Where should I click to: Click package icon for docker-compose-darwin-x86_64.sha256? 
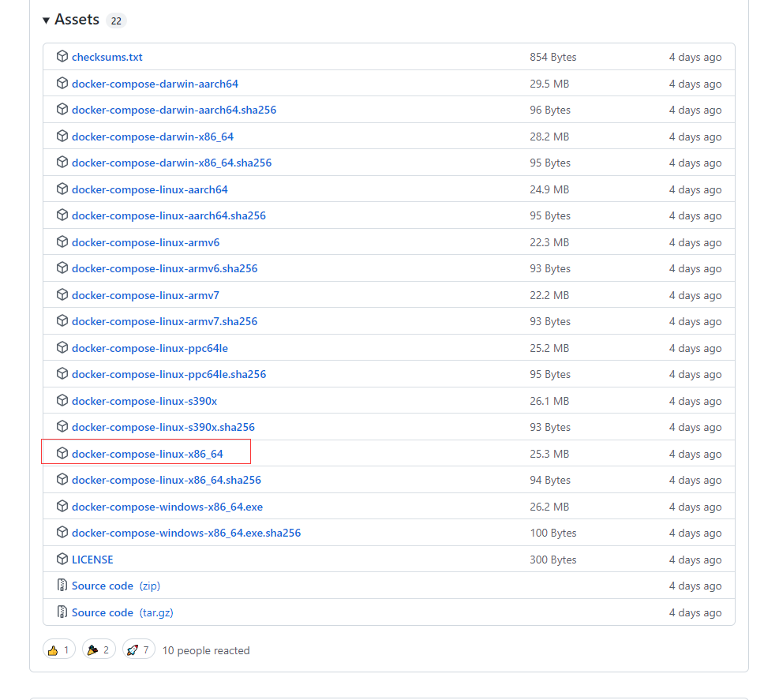(62, 163)
